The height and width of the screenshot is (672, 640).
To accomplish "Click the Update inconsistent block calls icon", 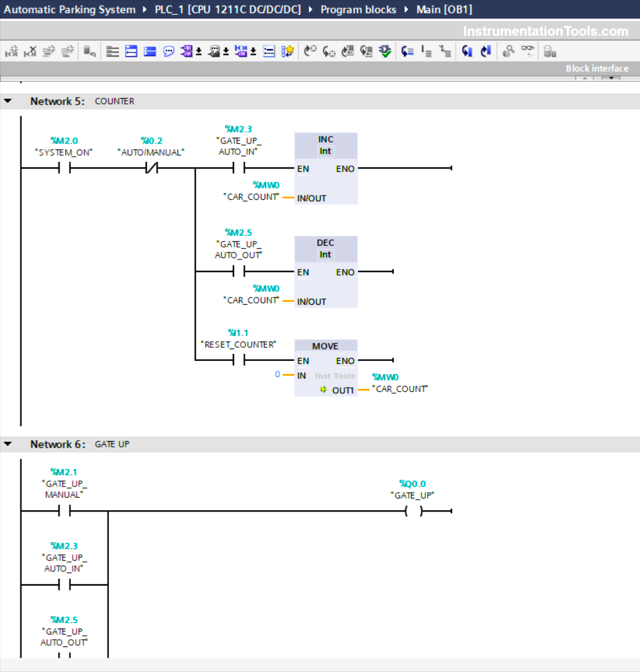I will [347, 52].
